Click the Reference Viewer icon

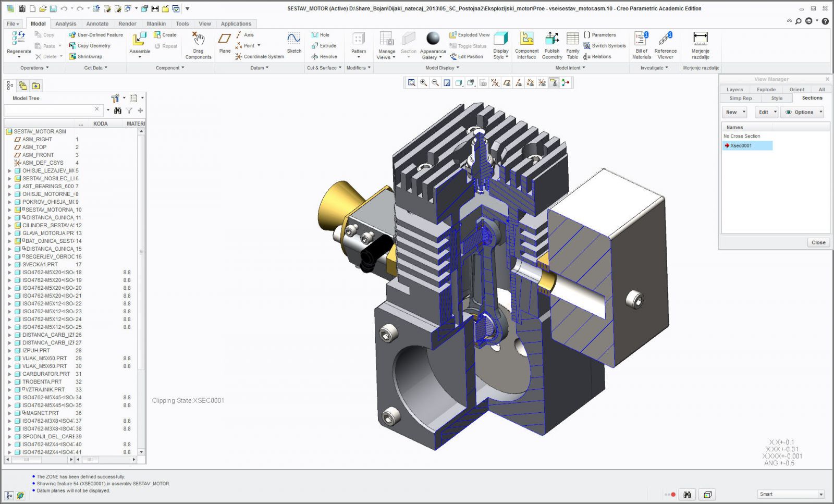point(665,41)
